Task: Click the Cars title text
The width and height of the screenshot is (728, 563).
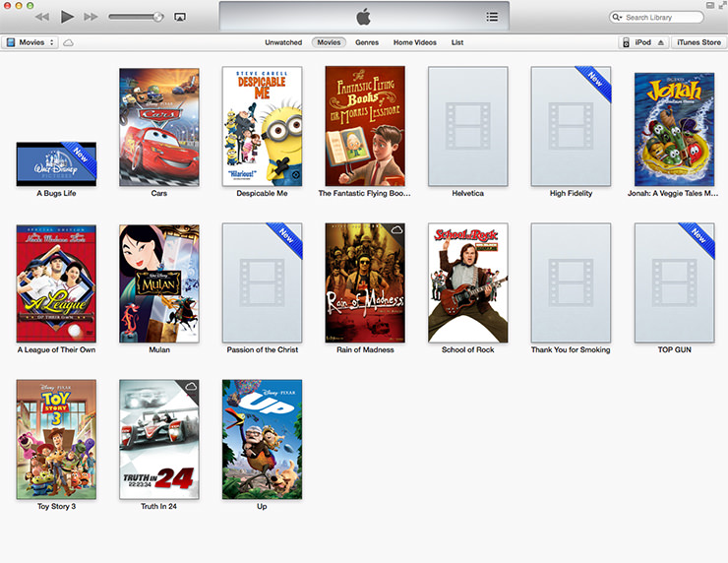Action: pyautogui.click(x=159, y=193)
